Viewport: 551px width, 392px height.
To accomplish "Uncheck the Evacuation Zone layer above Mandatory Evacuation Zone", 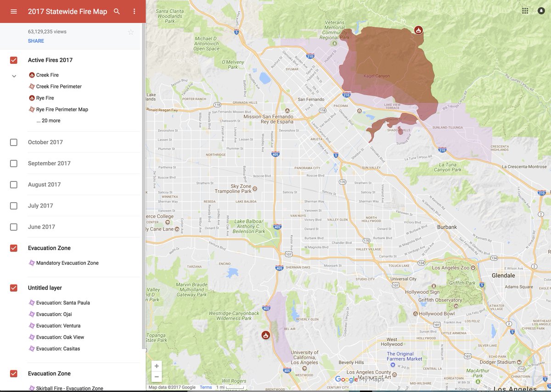I will coord(14,248).
